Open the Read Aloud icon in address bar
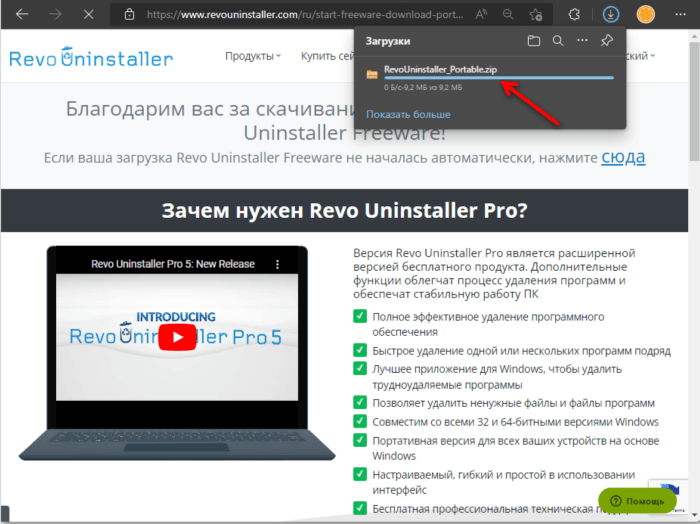This screenshot has width=700, height=524. coord(481,14)
